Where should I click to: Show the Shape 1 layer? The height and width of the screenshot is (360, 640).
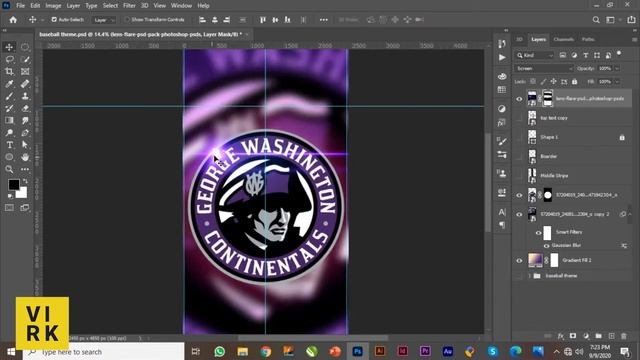(x=519, y=137)
